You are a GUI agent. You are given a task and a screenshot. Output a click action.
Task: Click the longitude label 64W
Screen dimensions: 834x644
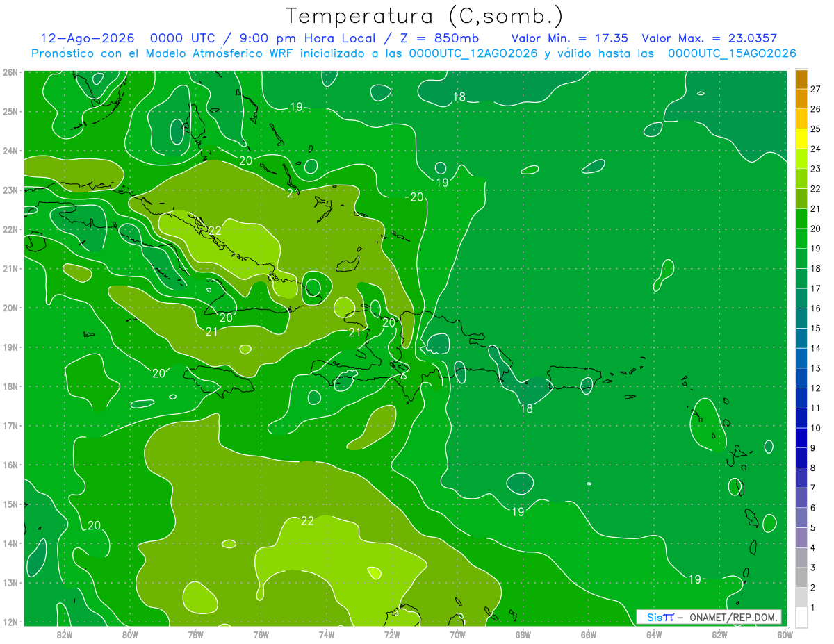pos(654,634)
